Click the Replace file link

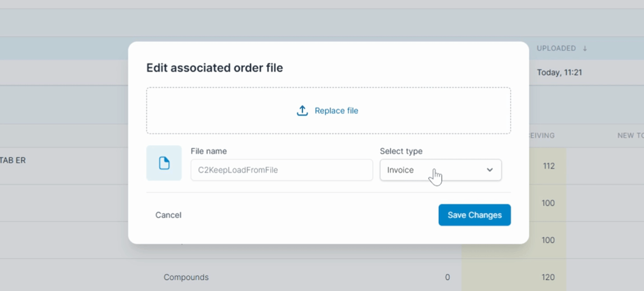pyautogui.click(x=336, y=110)
